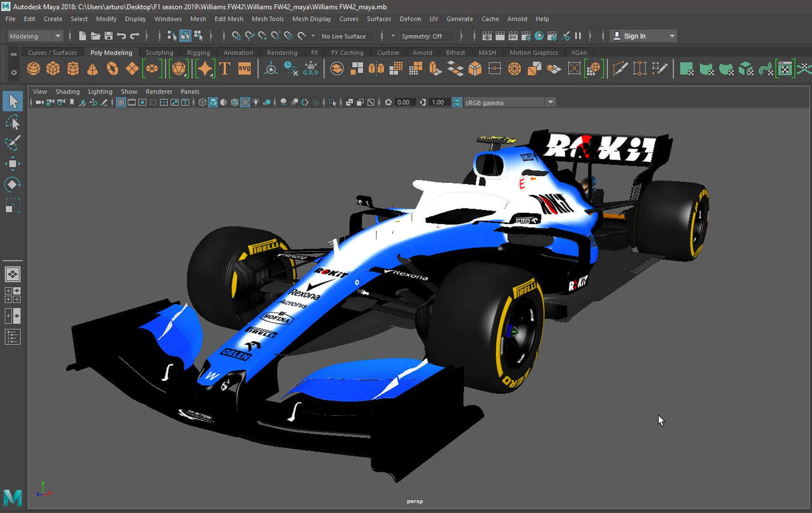812x513 pixels.
Task: Toggle Snap to grids
Action: 236,36
